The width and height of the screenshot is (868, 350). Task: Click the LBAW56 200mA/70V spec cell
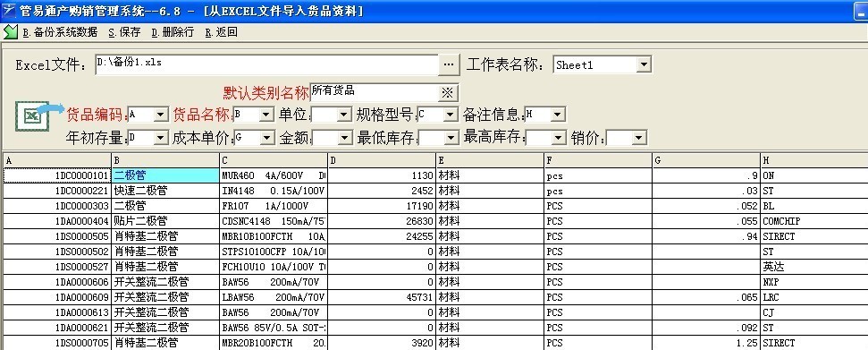274,297
